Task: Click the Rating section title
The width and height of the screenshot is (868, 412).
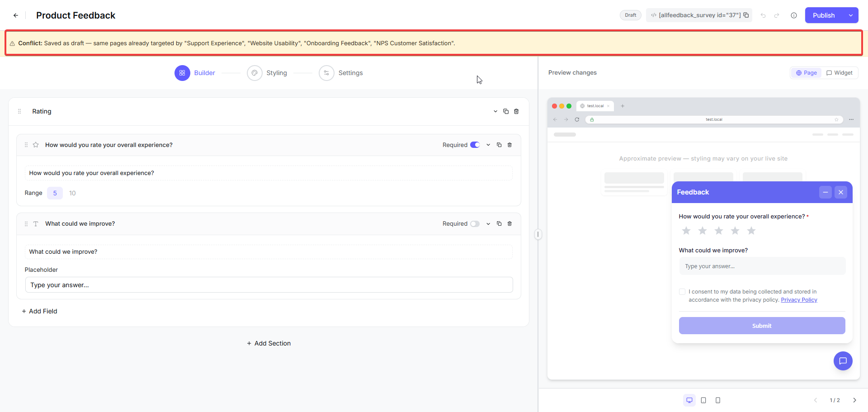Action: tap(42, 111)
